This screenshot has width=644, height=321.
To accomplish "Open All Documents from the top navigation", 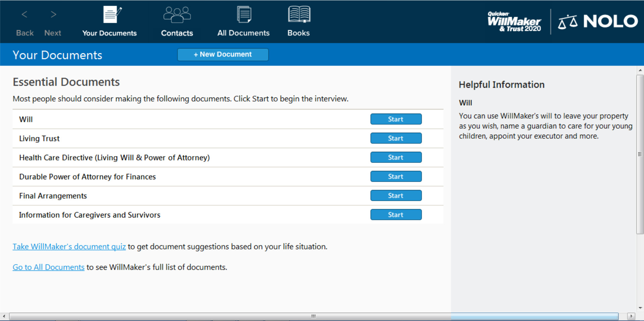I will 243,21.
